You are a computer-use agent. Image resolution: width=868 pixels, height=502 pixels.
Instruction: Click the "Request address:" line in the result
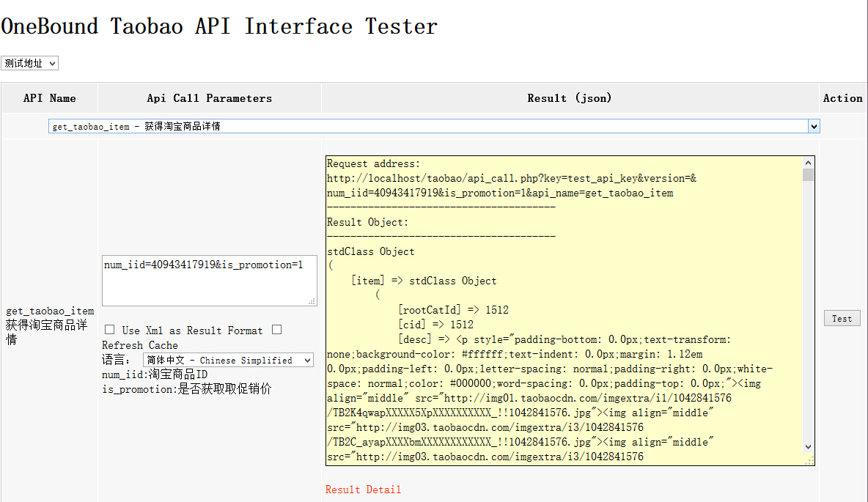click(374, 164)
